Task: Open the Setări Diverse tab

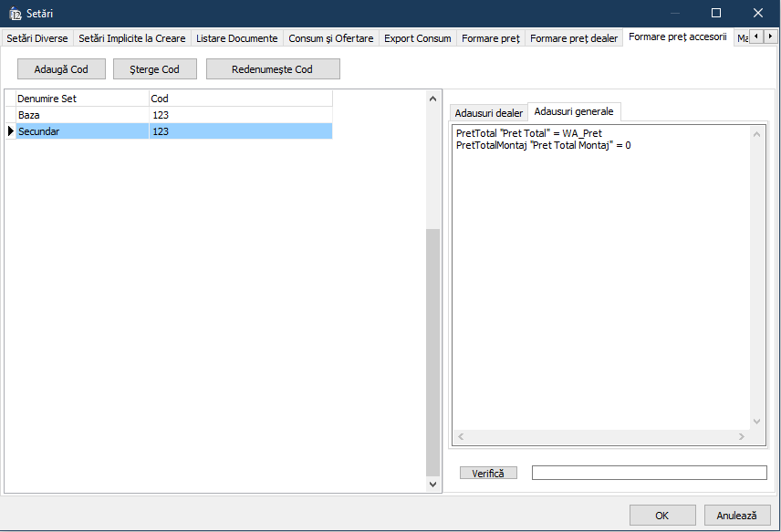Action: coord(37,38)
